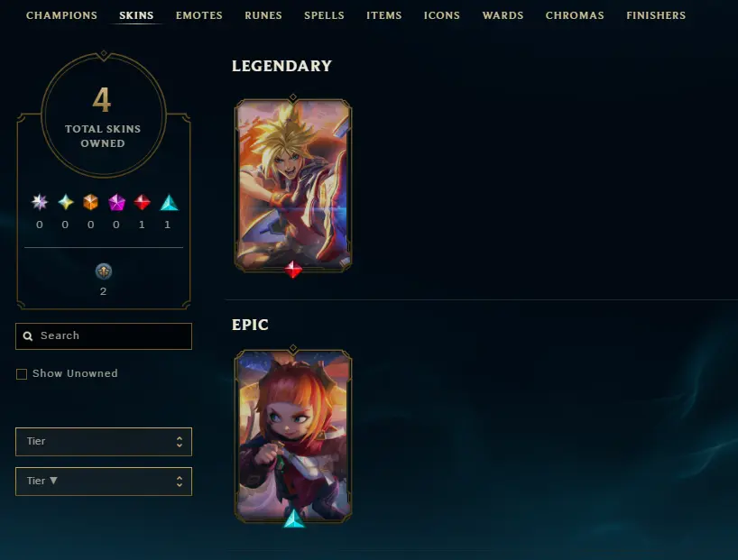Click the arrows on the upper Tier dropdown

click(180, 441)
